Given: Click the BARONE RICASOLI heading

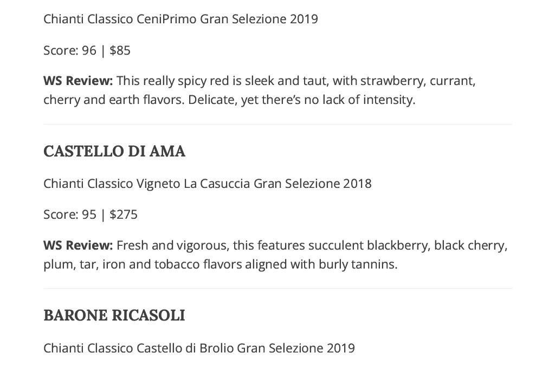Looking at the screenshot, I should [x=114, y=315].
